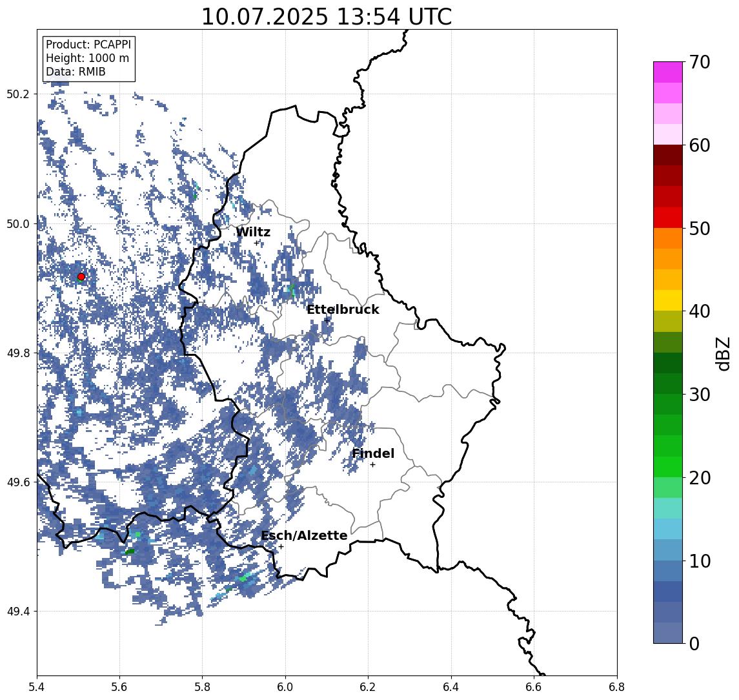Click the 49.8 latitude axis label
This screenshot has height=700, width=739.
[x=18, y=353]
